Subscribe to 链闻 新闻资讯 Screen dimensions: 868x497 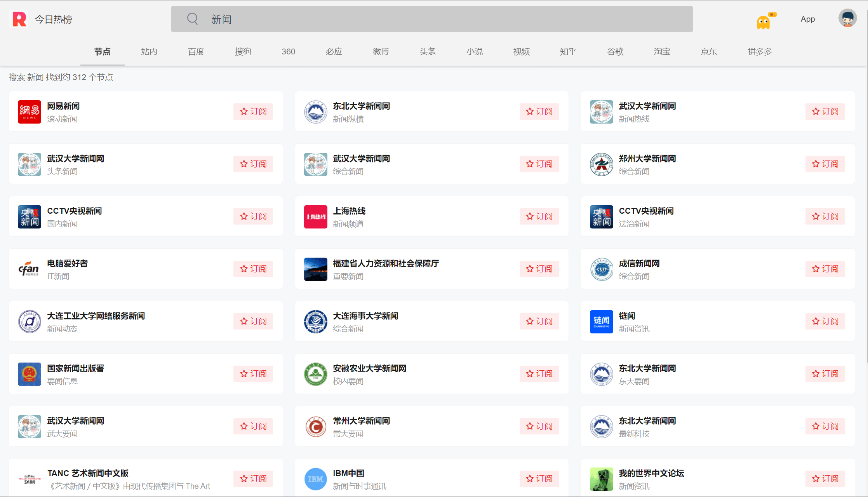825,321
